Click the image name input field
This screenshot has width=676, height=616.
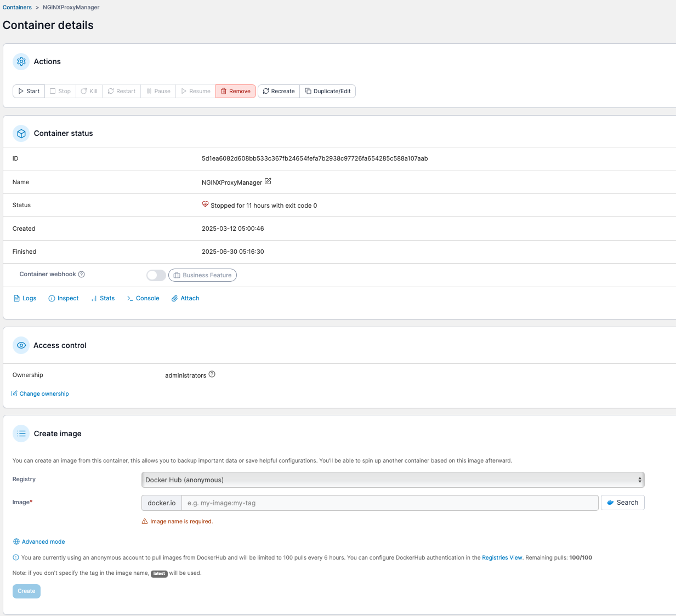tap(389, 503)
